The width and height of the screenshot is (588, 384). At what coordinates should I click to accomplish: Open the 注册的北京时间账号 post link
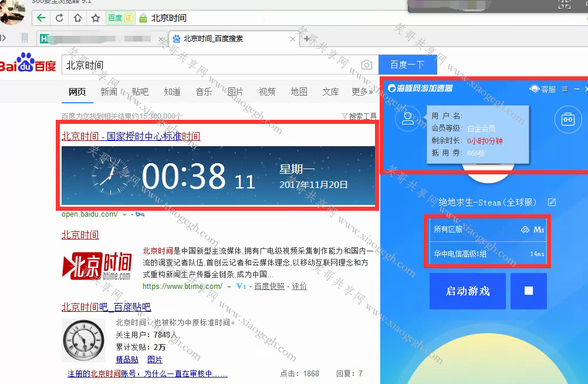(x=147, y=374)
